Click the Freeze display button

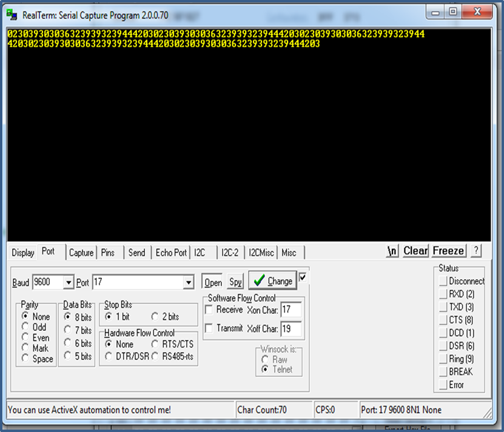click(x=448, y=250)
